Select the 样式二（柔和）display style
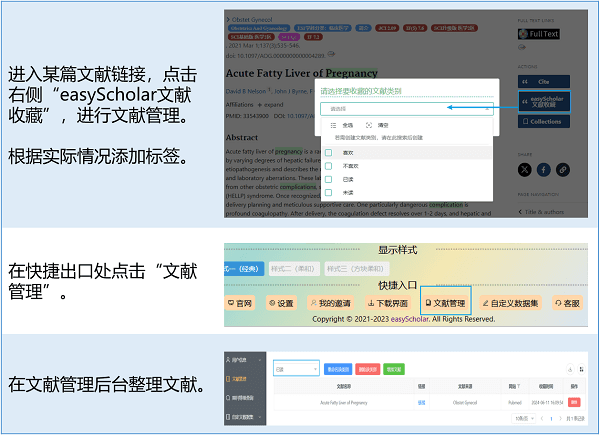Image resolution: width=600 pixels, height=435 pixels. tap(293, 269)
